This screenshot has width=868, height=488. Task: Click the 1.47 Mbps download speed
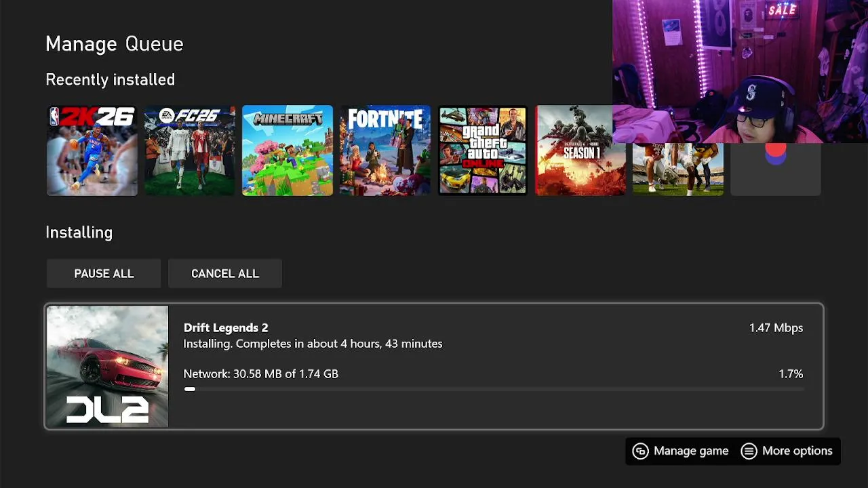tap(776, 328)
